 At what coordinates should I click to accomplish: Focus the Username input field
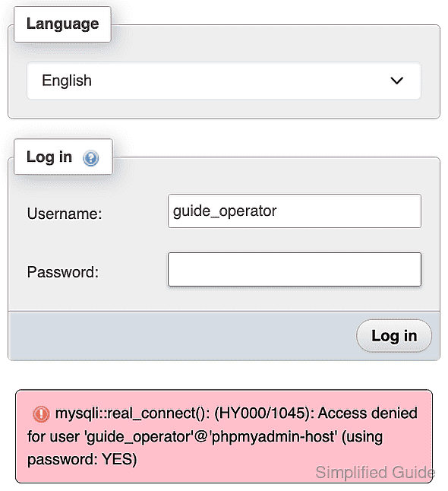pyautogui.click(x=295, y=211)
